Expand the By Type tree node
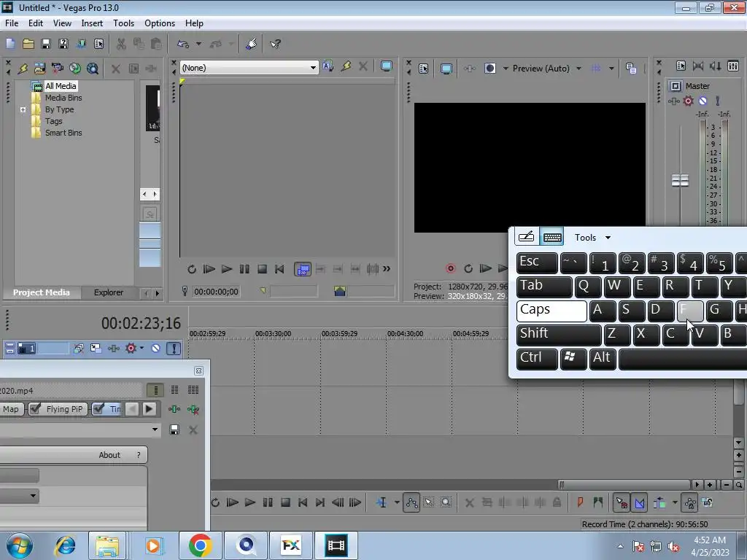The width and height of the screenshot is (747, 560). [23, 109]
